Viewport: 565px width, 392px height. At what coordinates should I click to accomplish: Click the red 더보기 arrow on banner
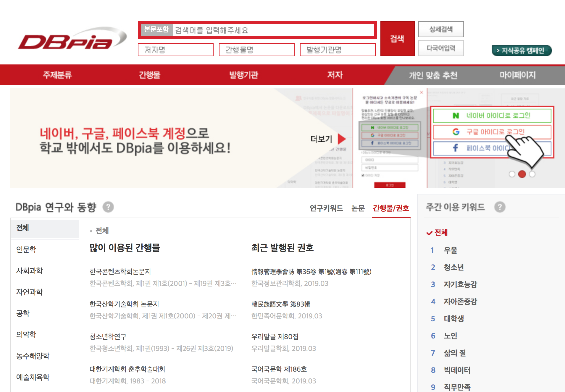342,139
